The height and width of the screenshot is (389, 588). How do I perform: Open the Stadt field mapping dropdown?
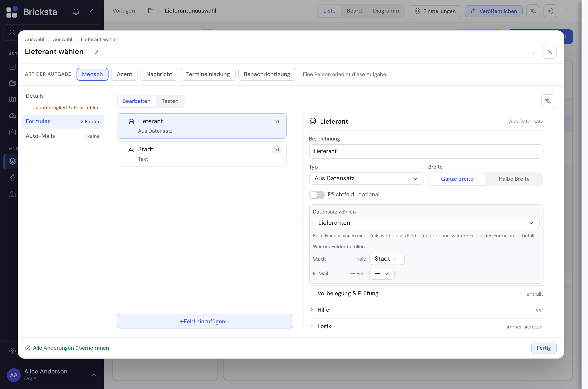point(387,259)
